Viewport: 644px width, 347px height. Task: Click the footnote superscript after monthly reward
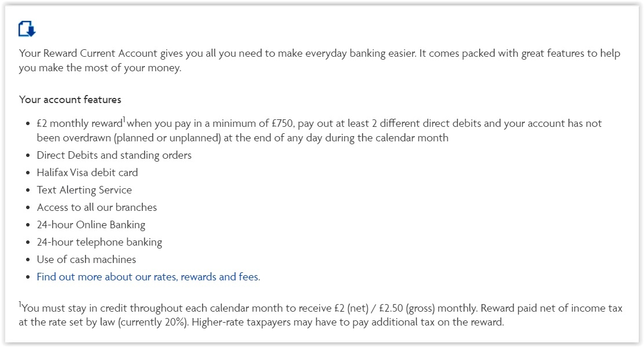pyautogui.click(x=124, y=120)
